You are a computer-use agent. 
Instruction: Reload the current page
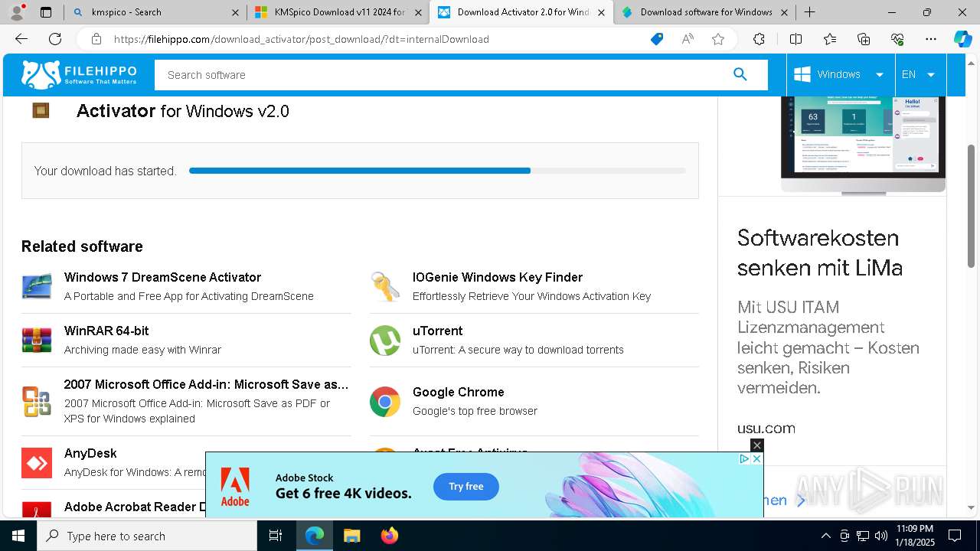point(55,39)
